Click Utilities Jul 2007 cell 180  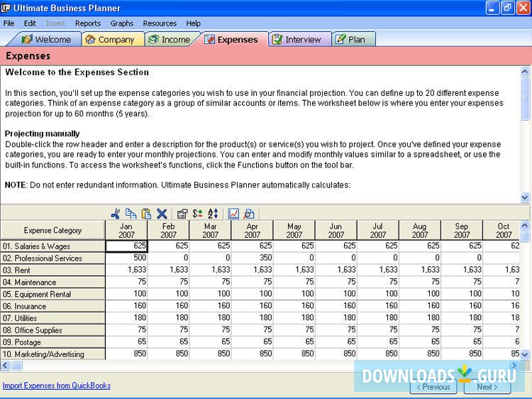click(x=378, y=317)
